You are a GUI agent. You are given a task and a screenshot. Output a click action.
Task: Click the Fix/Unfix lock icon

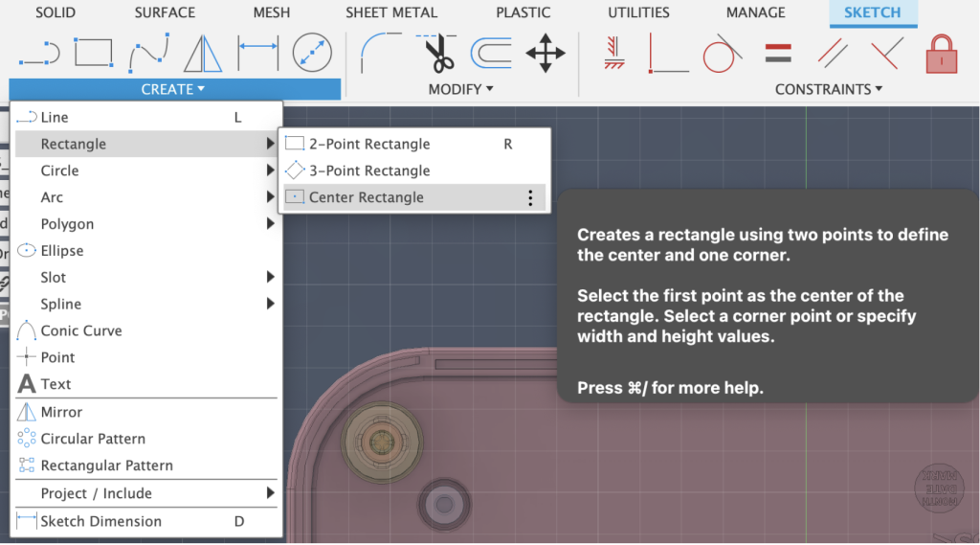pyautogui.click(x=942, y=54)
